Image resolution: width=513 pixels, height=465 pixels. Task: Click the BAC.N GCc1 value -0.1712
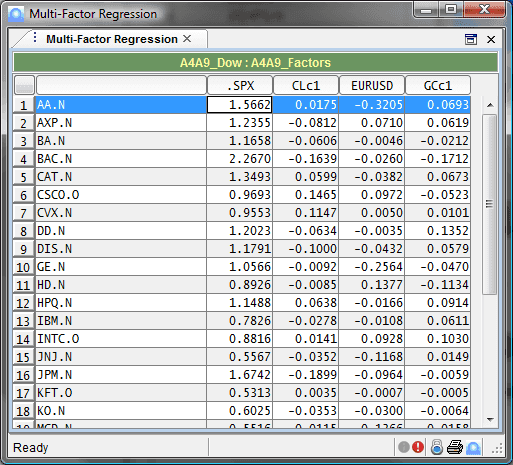click(x=438, y=159)
